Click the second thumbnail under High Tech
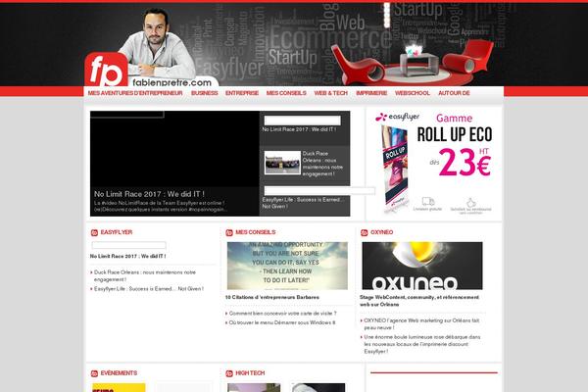The image size is (588, 392). click(x=318, y=387)
